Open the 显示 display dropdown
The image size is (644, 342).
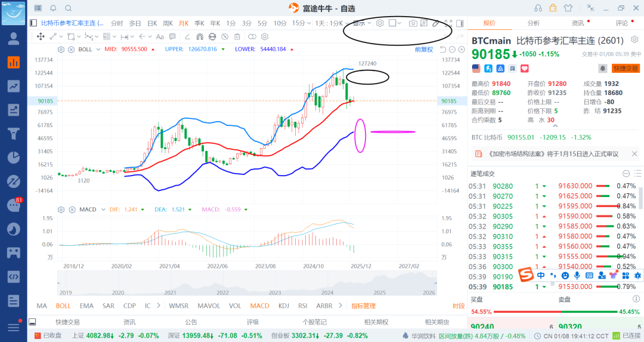pos(361,23)
